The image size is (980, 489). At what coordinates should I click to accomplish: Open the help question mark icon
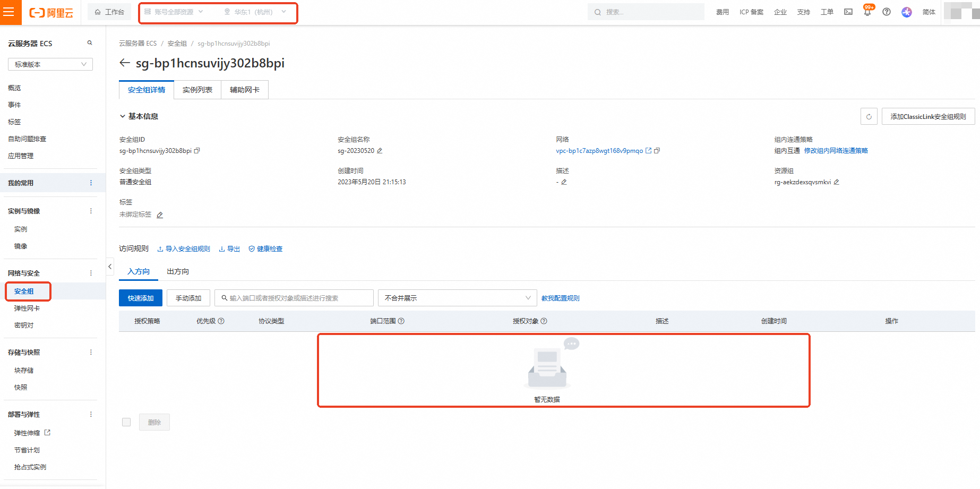[x=887, y=12]
